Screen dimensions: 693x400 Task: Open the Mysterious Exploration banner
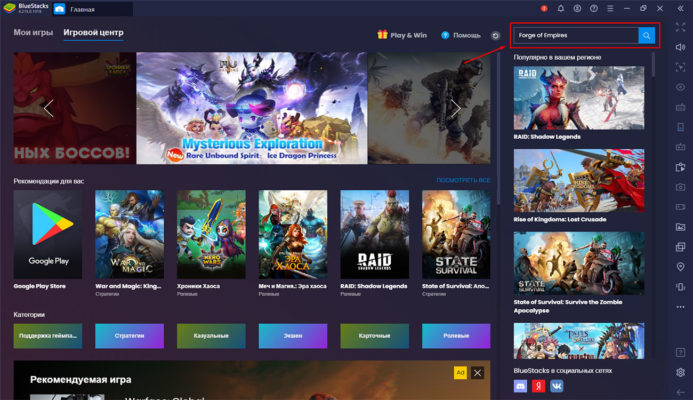pyautogui.click(x=251, y=108)
